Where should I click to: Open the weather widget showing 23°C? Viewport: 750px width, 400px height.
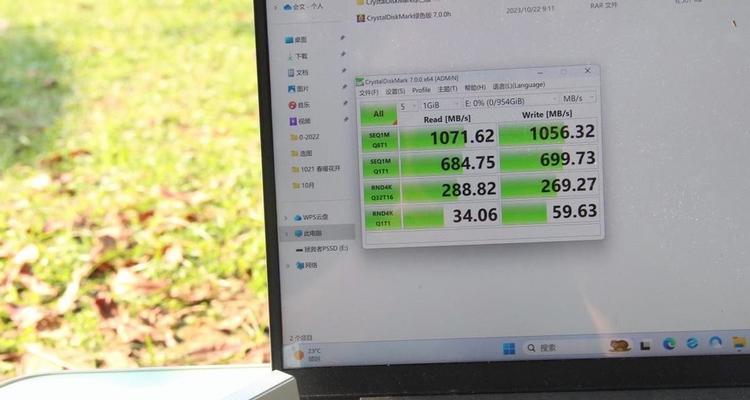pos(307,355)
